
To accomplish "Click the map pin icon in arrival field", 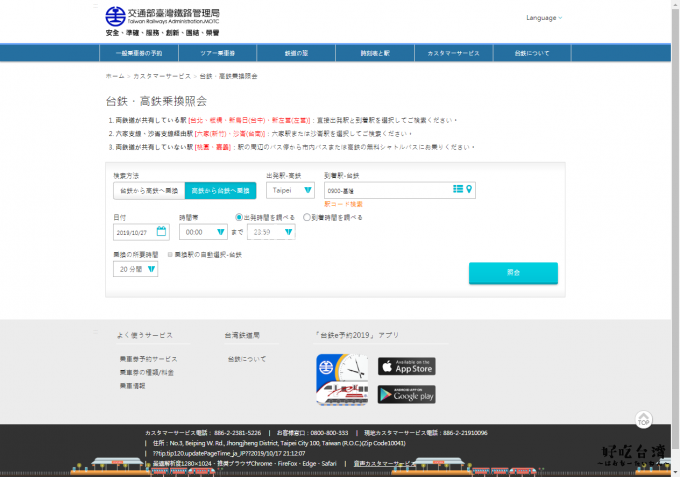I will [x=470, y=188].
